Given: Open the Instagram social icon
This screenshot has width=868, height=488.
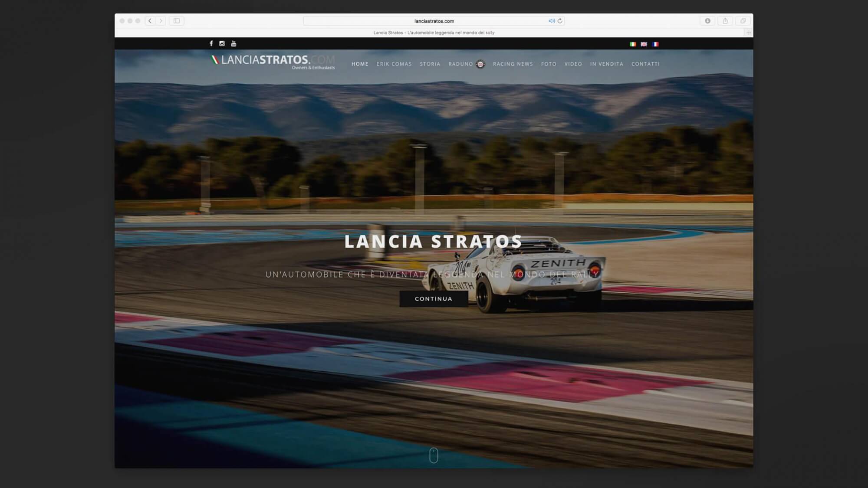Looking at the screenshot, I should [x=222, y=43].
